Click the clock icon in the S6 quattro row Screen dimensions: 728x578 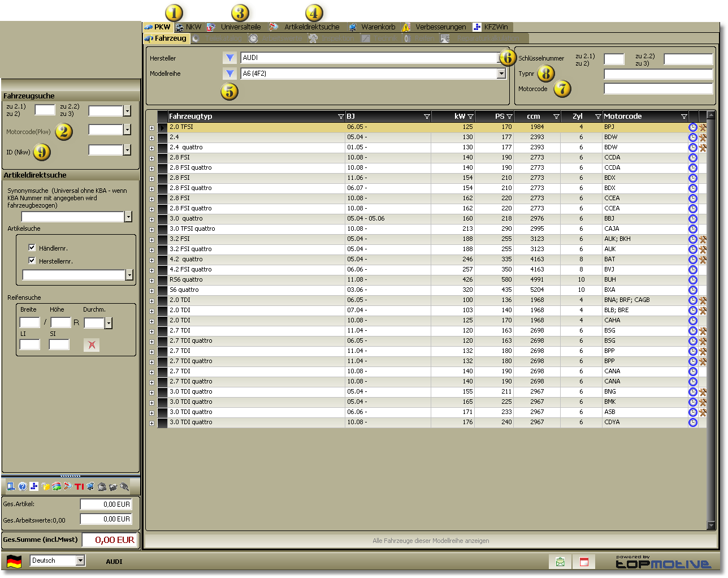[x=693, y=290]
